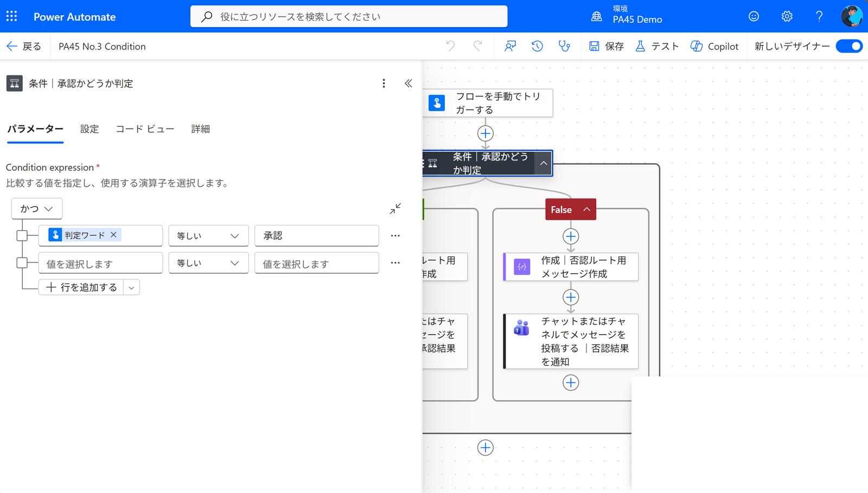Image resolution: width=868 pixels, height=493 pixels.
Task: Open the settings gear icon
Action: (x=787, y=16)
